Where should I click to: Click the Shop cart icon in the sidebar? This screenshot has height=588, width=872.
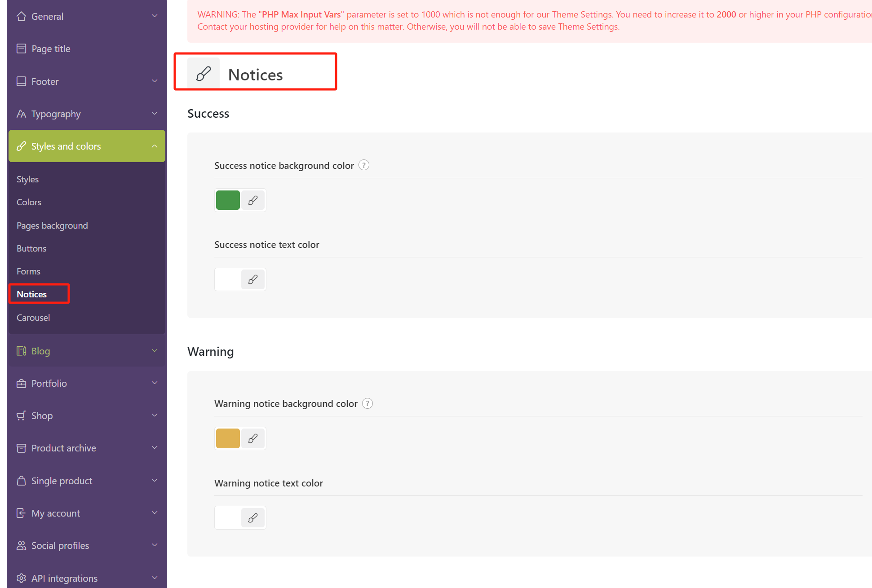[x=21, y=416]
